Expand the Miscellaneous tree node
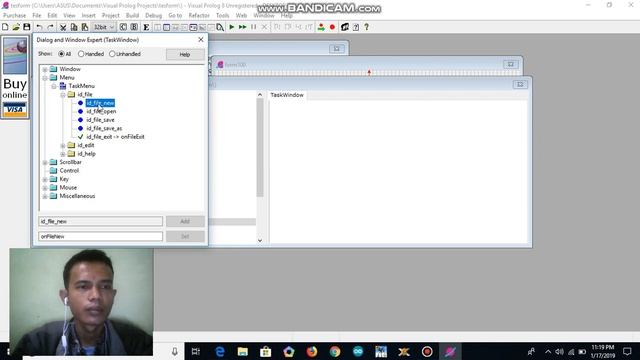 (x=45, y=196)
